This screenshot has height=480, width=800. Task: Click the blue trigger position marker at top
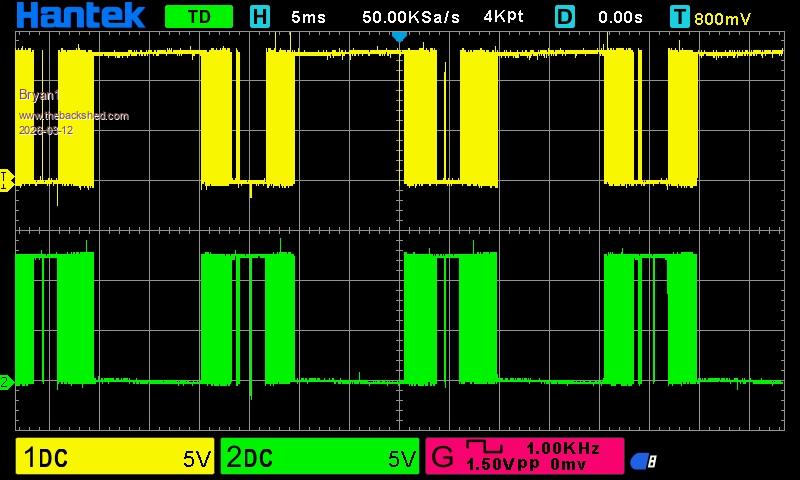399,36
